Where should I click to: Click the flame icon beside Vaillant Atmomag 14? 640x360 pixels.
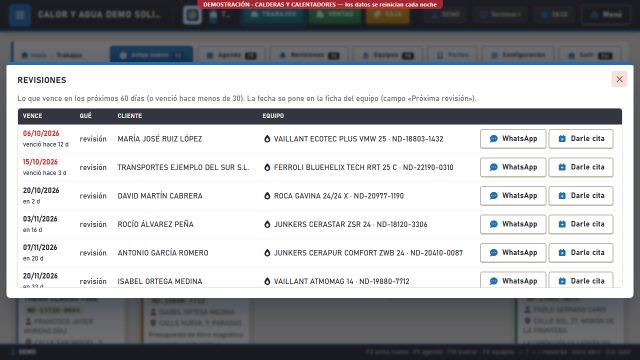[x=267, y=281]
